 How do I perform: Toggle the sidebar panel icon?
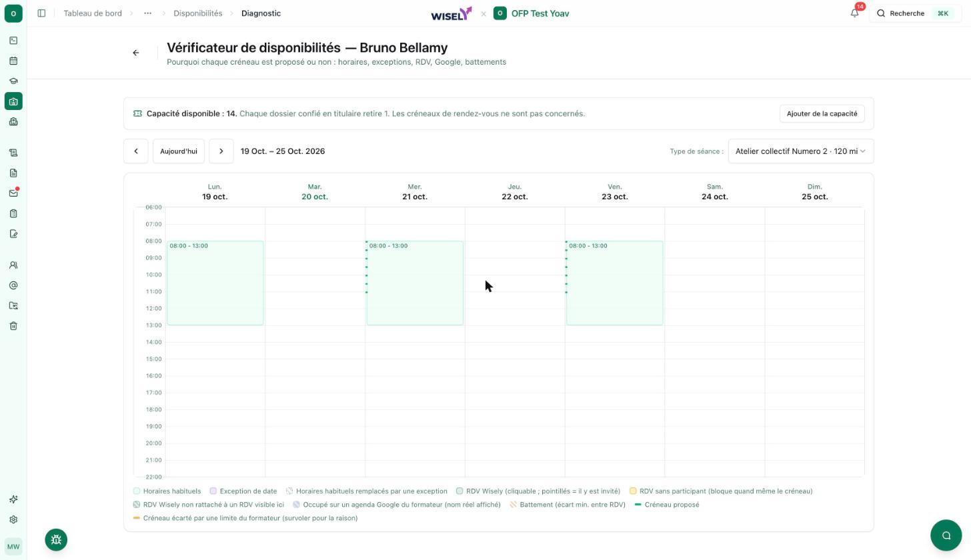(41, 13)
